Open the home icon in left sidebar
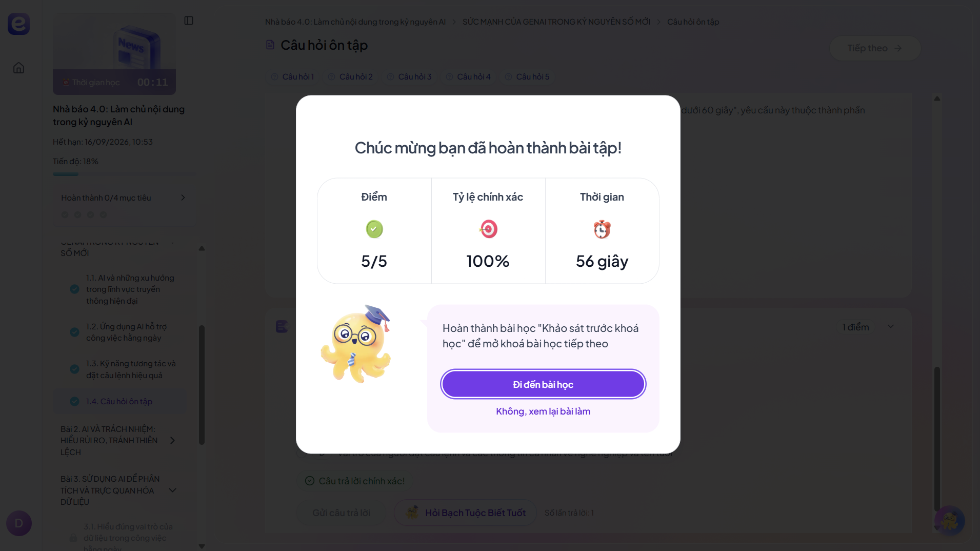Viewport: 980px width, 551px height. (x=18, y=68)
